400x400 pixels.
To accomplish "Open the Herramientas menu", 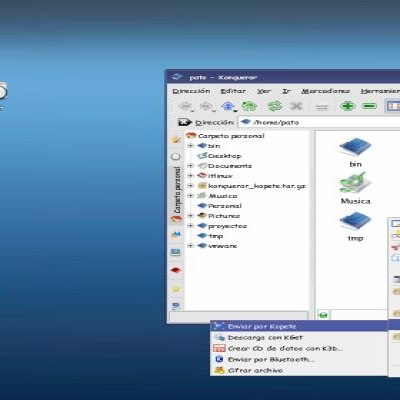I will 380,91.
